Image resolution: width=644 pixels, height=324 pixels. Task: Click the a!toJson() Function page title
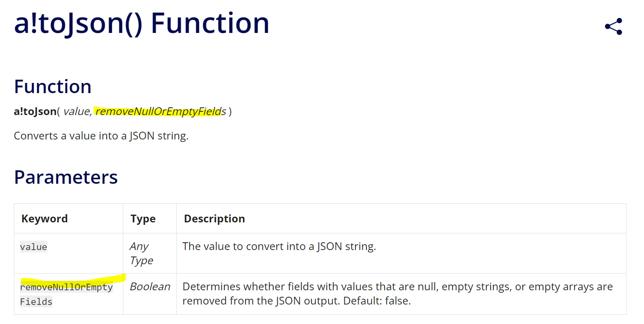[142, 23]
